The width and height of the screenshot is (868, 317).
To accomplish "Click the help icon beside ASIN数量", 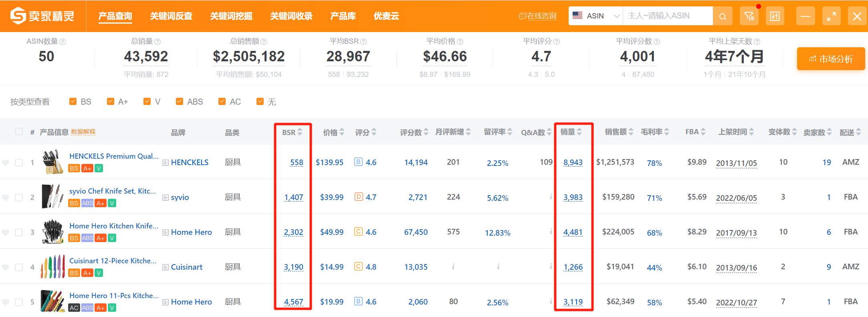I will 63,42.
